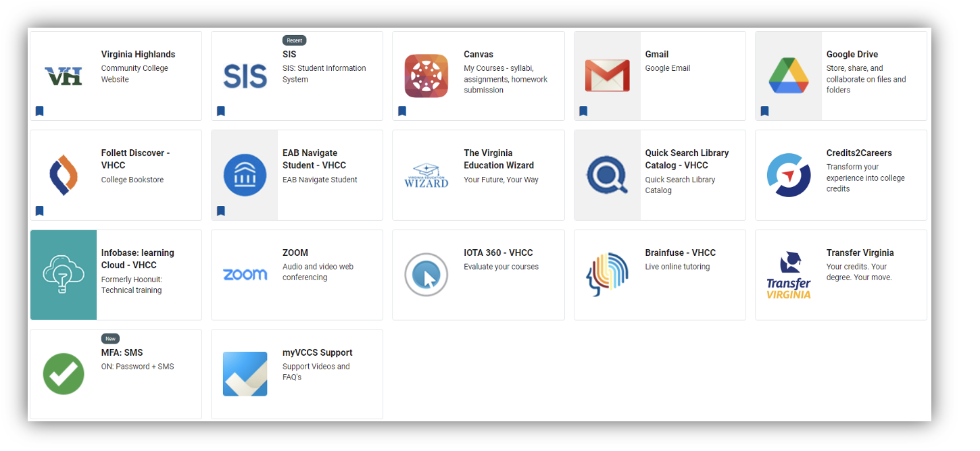Click the MFA: SMS title
This screenshot has width=980, height=451.
[122, 352]
